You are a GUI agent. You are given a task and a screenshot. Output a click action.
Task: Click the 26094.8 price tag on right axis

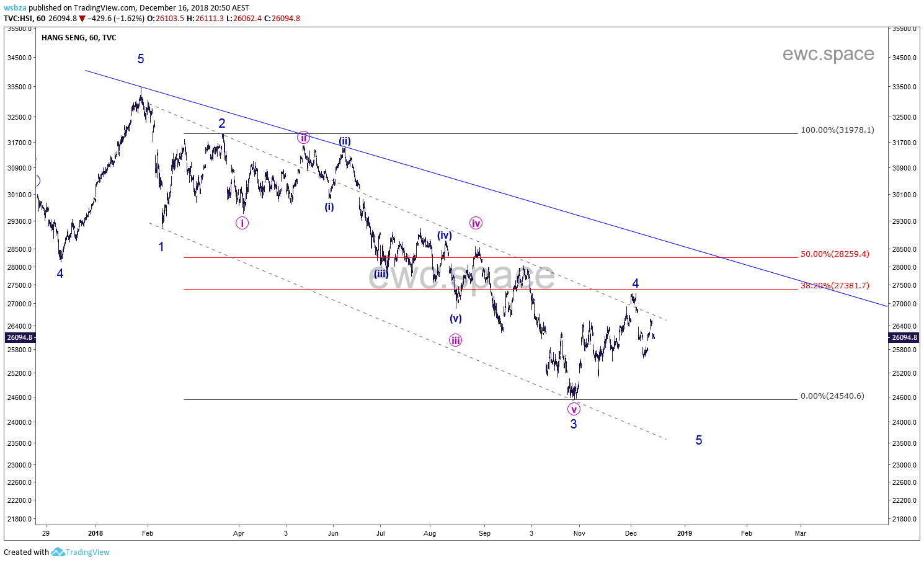point(904,338)
